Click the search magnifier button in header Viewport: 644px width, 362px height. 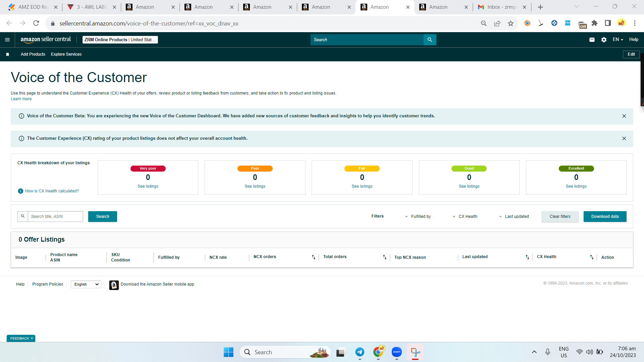point(430,40)
